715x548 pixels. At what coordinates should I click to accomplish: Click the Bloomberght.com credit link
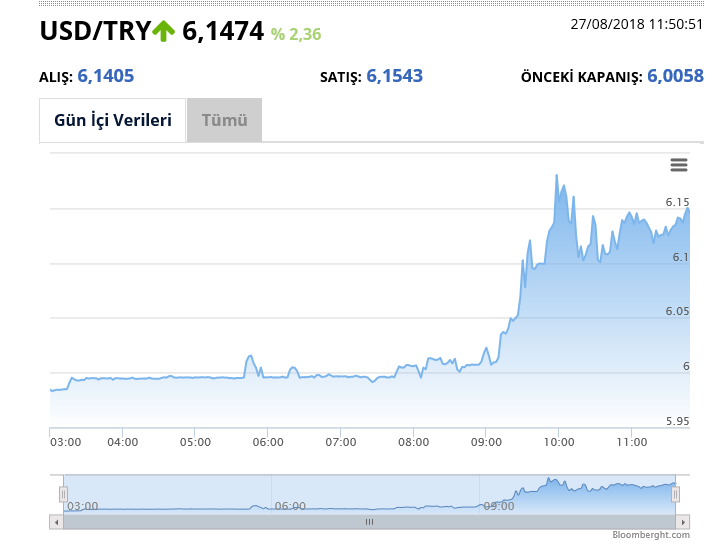tap(651, 535)
